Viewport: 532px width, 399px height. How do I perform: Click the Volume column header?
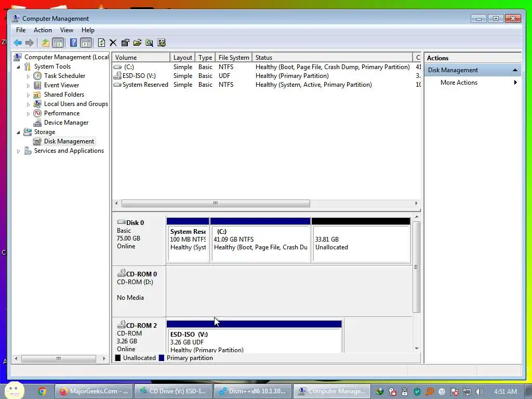(x=141, y=57)
